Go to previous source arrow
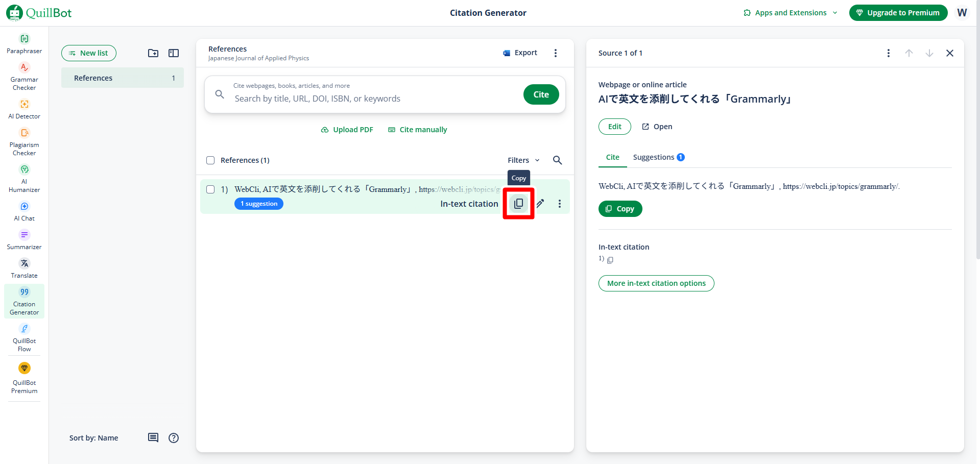The width and height of the screenshot is (980, 464). (x=909, y=53)
